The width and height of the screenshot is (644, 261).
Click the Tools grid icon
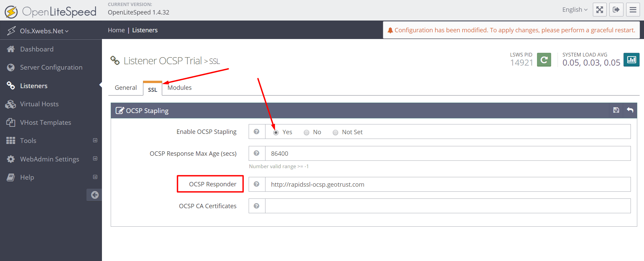[11, 141]
